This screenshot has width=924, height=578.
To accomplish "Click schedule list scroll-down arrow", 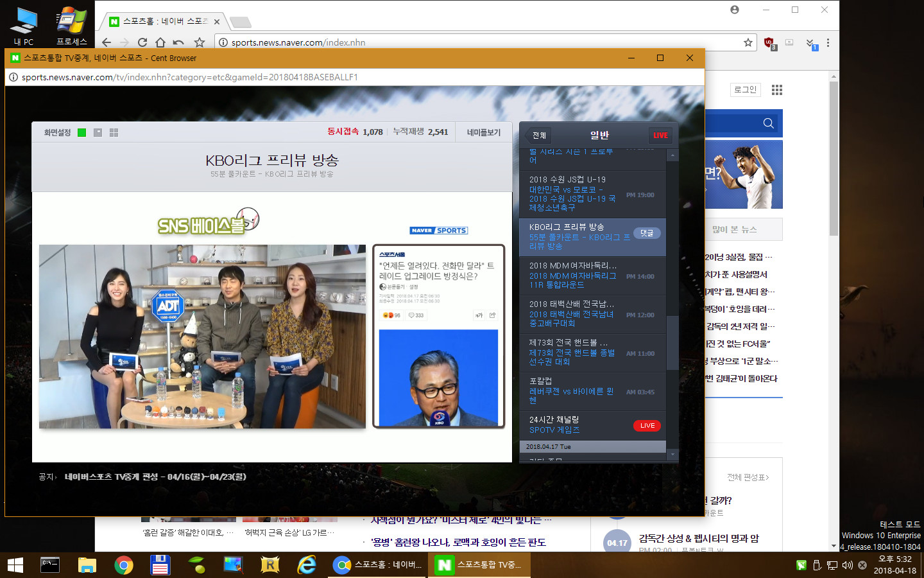I will pyautogui.click(x=672, y=455).
